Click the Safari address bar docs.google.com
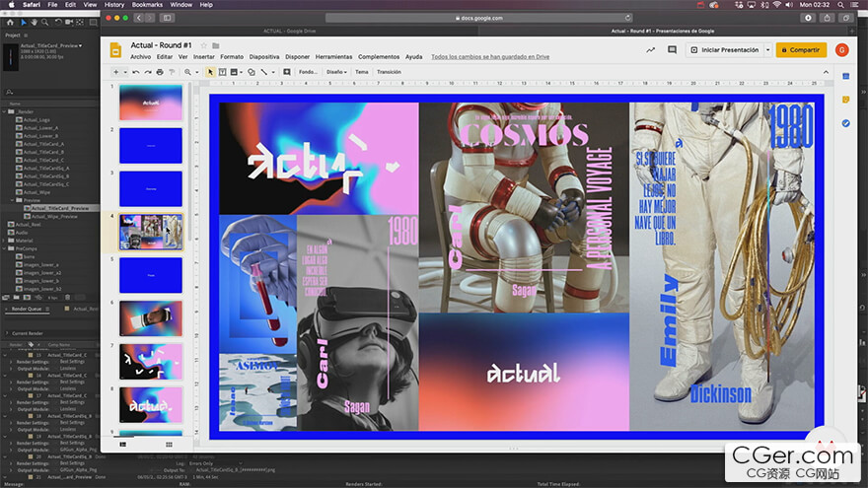 (479, 18)
